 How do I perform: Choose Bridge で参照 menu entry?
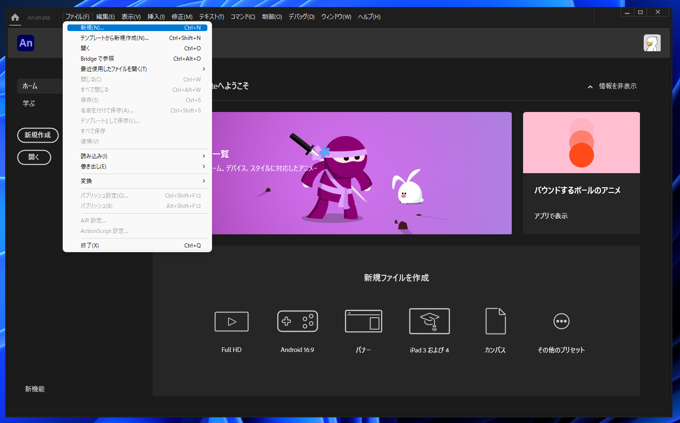click(x=137, y=59)
